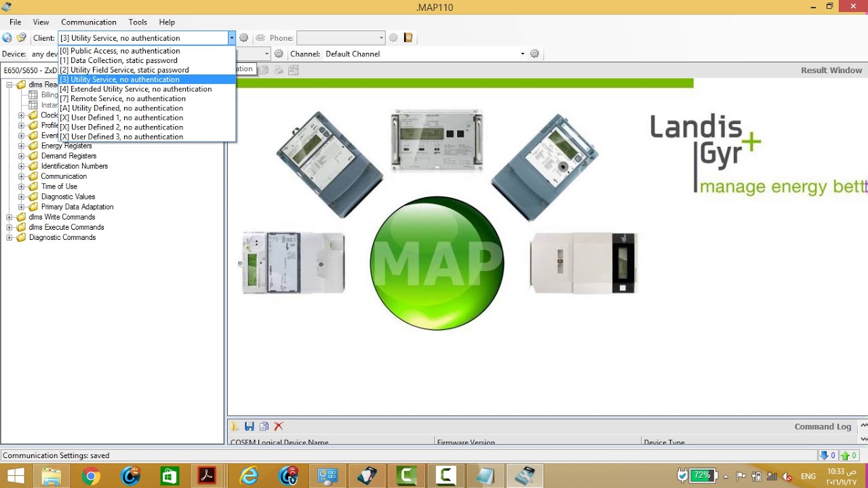Image resolution: width=868 pixels, height=488 pixels.
Task: Select [7] Remote Service, no authentication
Action: coord(146,98)
